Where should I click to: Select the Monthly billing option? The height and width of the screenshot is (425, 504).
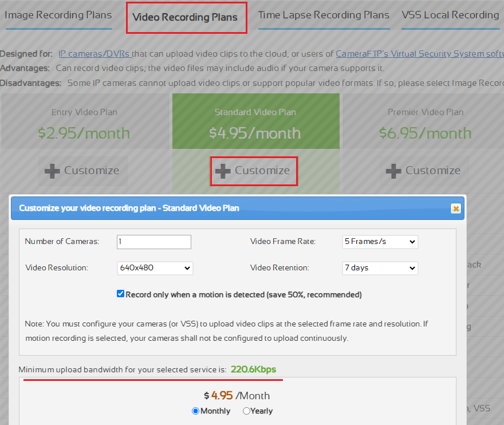tap(195, 411)
